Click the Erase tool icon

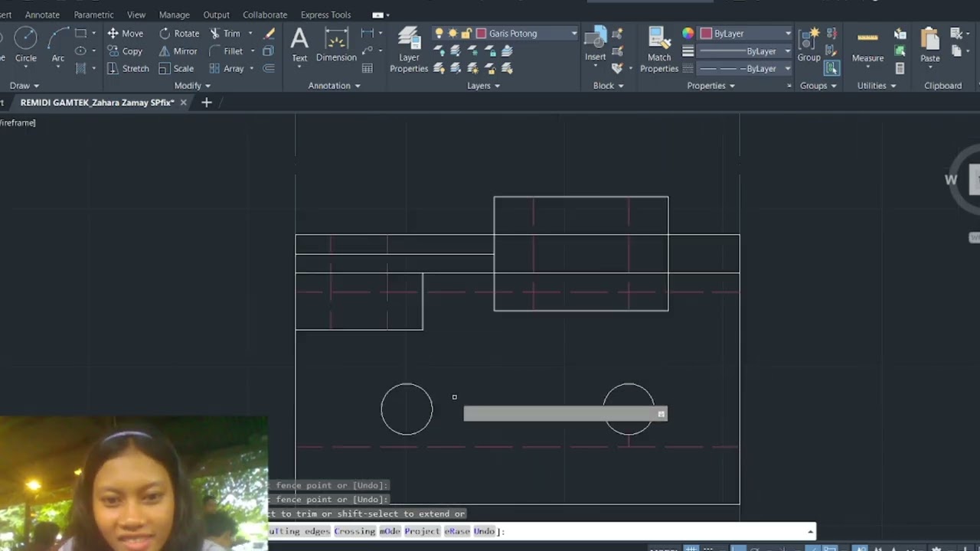pos(269,34)
